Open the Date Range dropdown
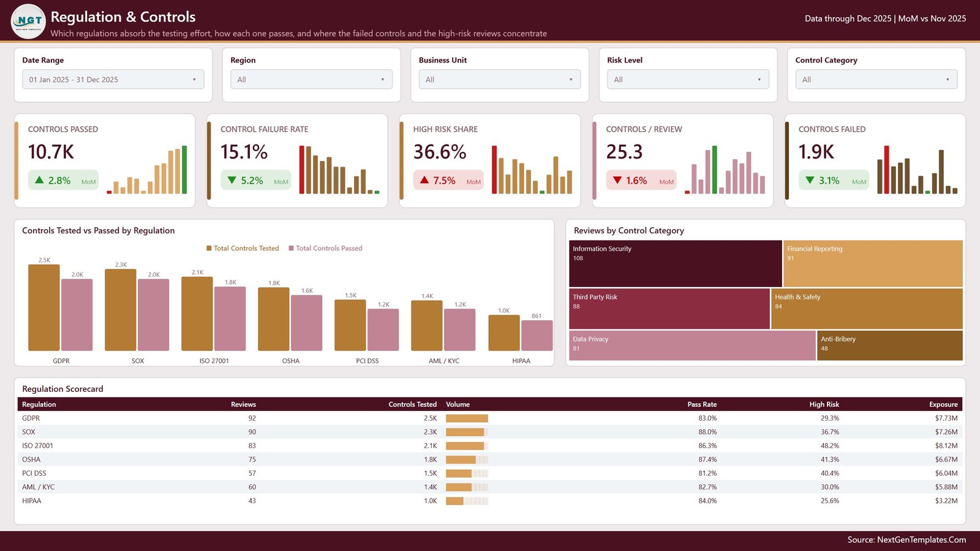 tap(113, 80)
